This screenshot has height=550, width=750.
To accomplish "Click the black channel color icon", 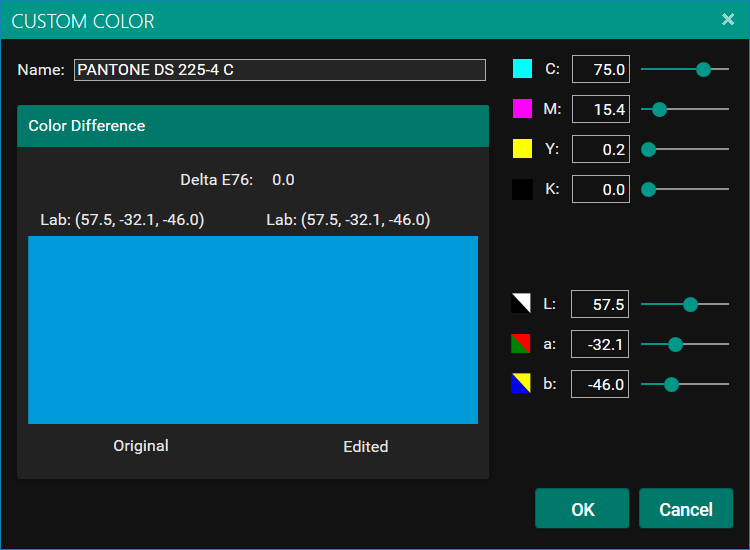I will pyautogui.click(x=522, y=189).
